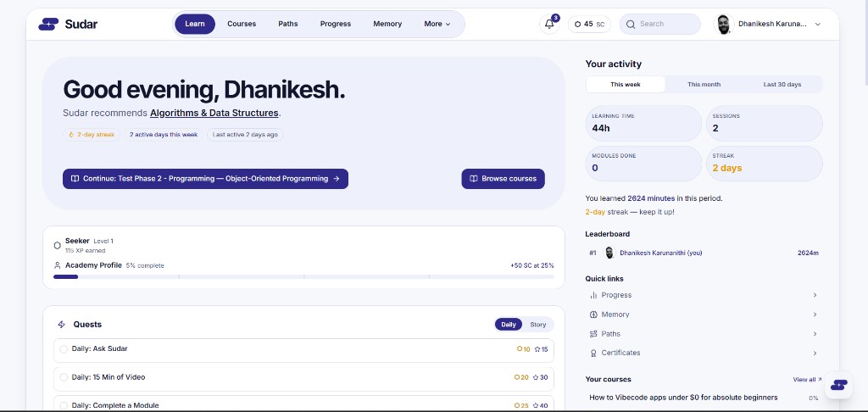
Task: Click the Certificates ribbon icon
Action: point(593,353)
